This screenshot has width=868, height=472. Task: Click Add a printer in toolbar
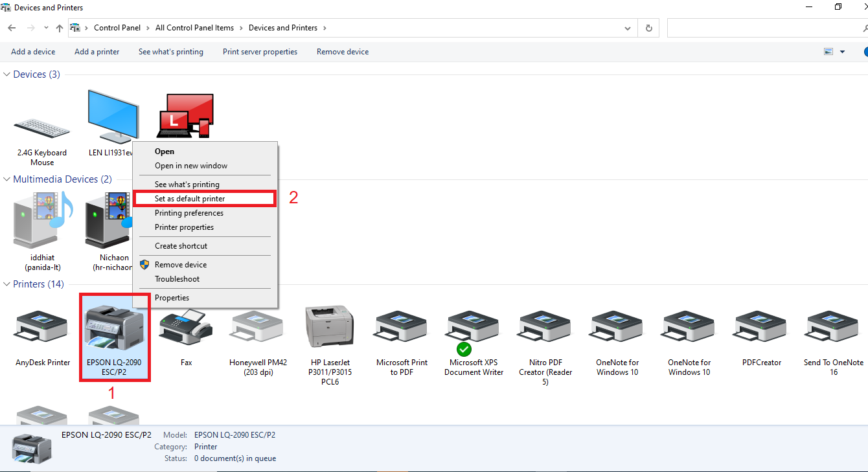97,52
